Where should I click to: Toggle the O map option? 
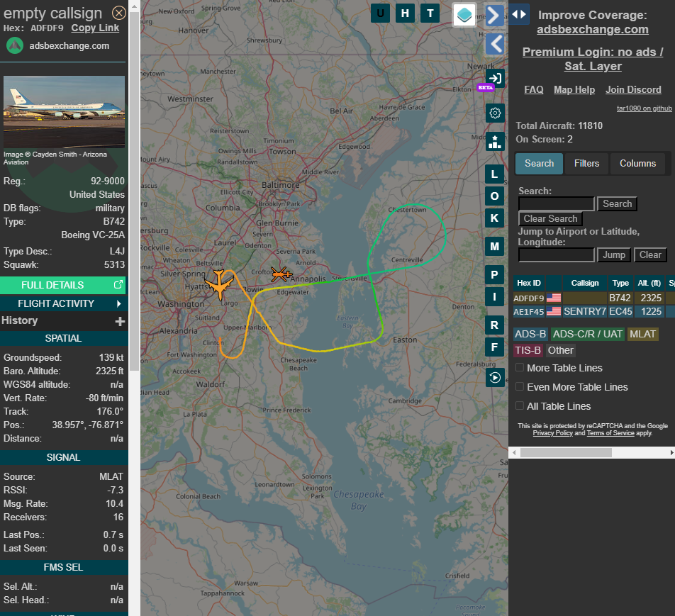click(495, 196)
